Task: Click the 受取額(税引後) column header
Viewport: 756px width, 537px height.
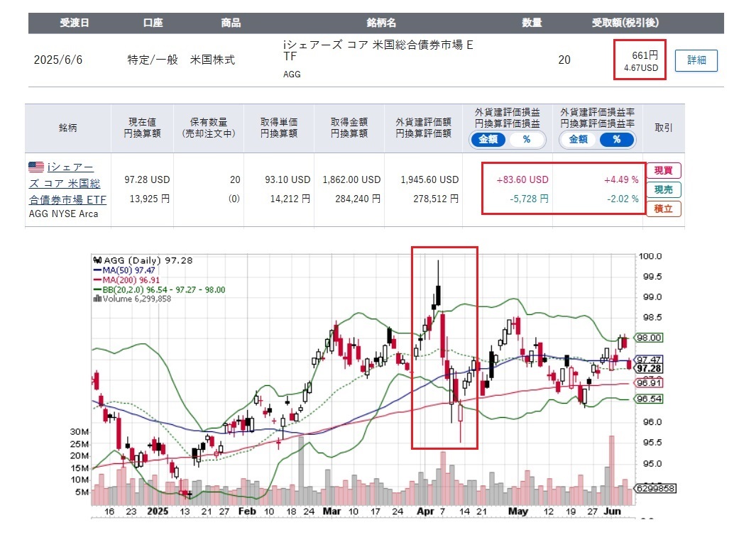Action: click(625, 23)
